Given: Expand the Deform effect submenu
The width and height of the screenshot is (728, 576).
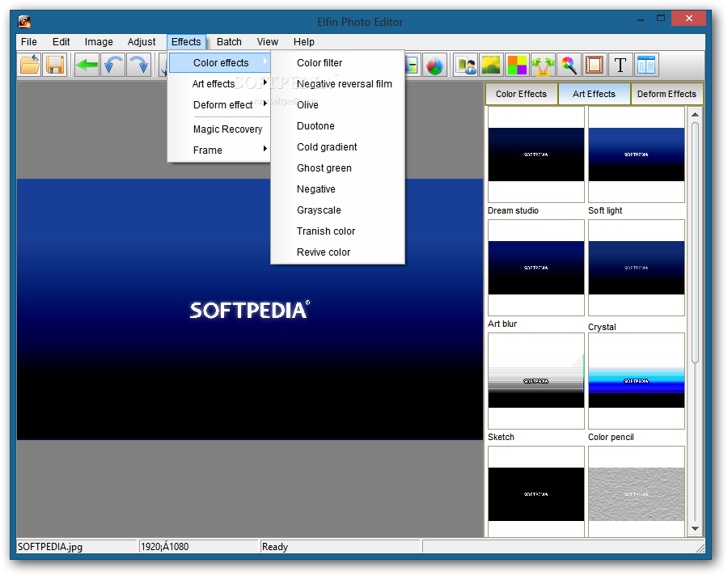Looking at the screenshot, I should pos(219,105).
